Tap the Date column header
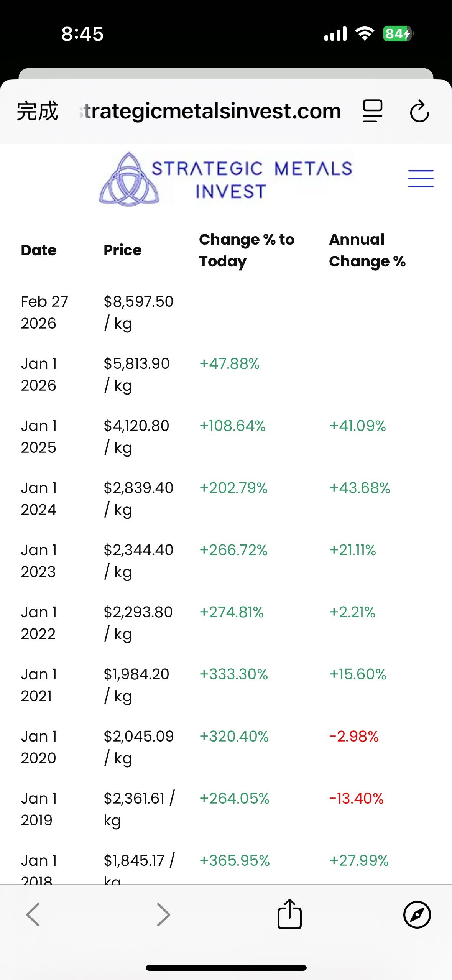 tap(39, 250)
